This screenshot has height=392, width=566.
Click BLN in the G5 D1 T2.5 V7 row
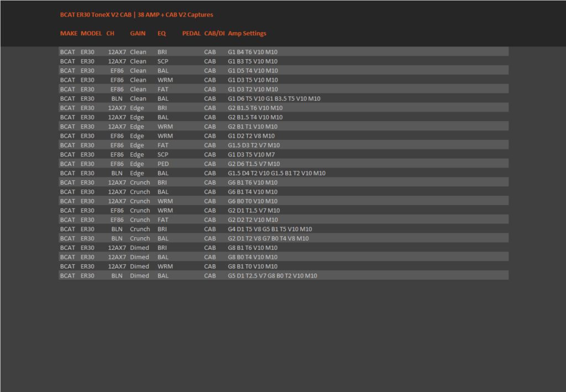click(117, 276)
